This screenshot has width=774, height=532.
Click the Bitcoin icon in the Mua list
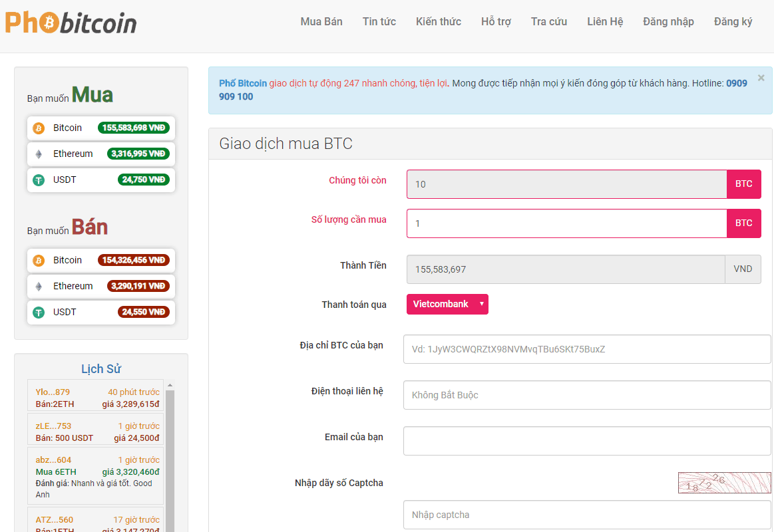coord(39,128)
